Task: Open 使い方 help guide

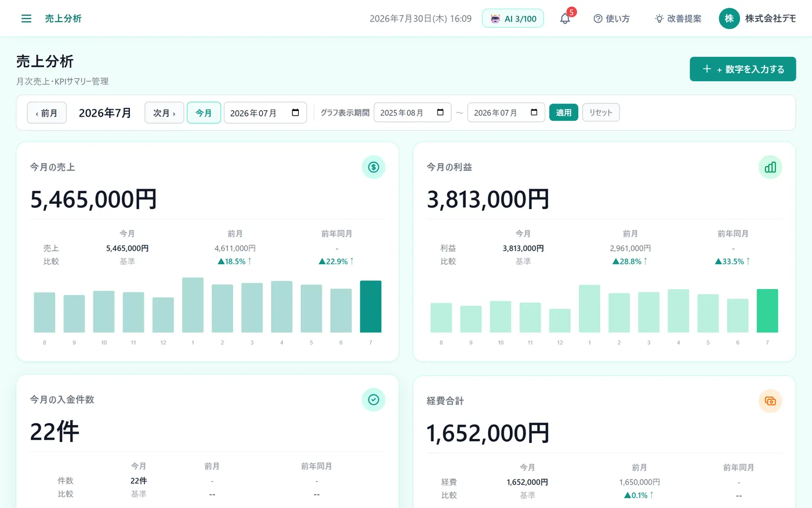Action: pos(611,19)
